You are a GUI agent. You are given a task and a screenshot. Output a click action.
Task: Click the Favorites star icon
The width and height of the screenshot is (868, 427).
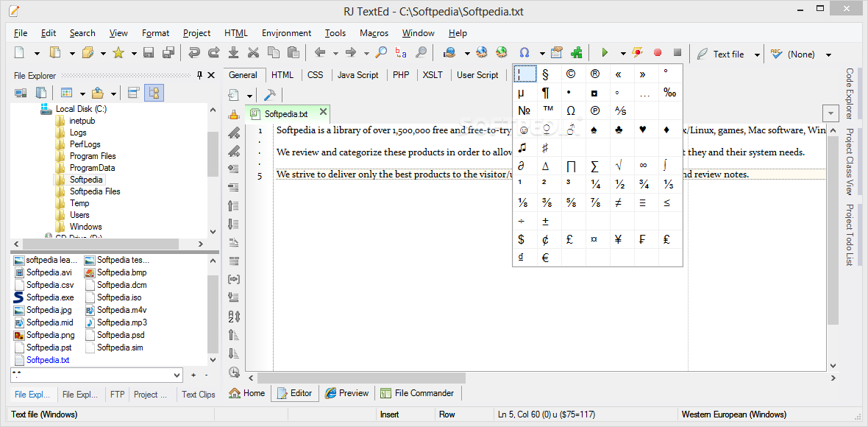[x=118, y=53]
